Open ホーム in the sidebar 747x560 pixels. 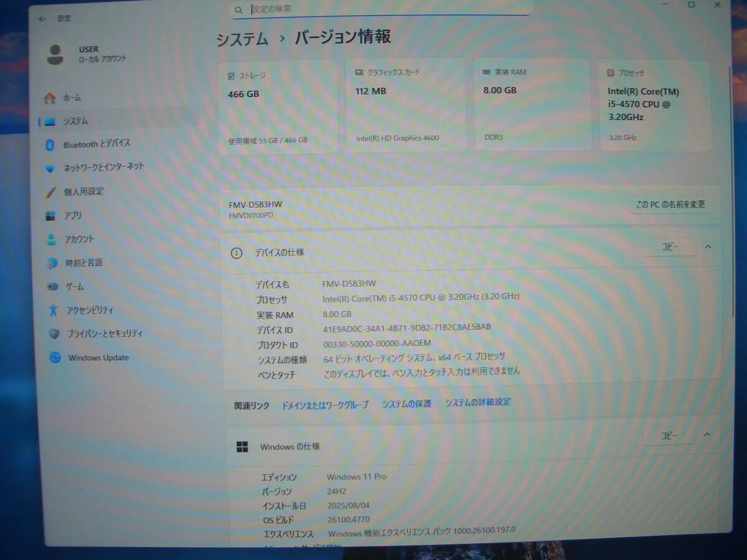pos(72,98)
